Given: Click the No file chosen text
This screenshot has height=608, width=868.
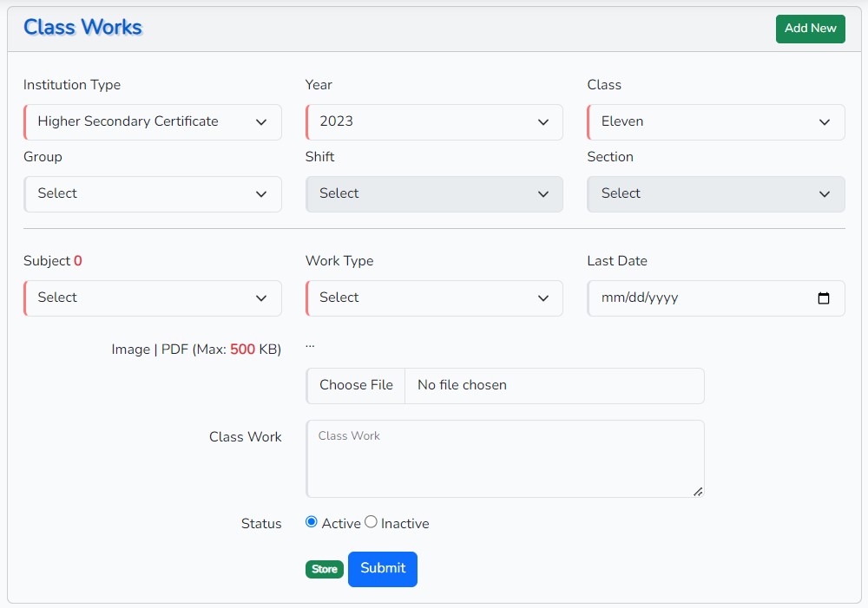Looking at the screenshot, I should [462, 386].
